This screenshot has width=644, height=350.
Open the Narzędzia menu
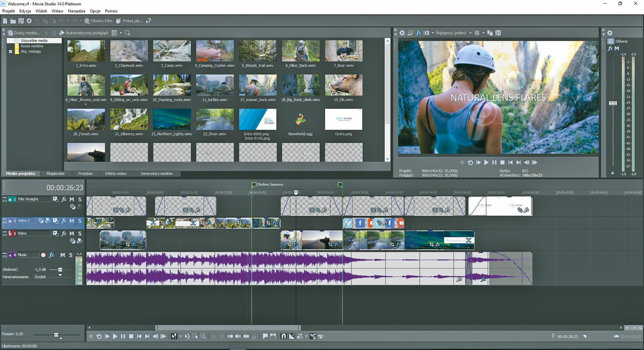coord(76,11)
